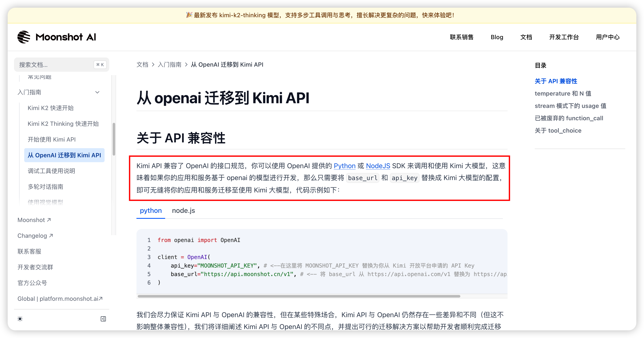Screen dimensions: 644x338
Task: Jump to temperature 和 N 值 section
Action: pyautogui.click(x=563, y=93)
